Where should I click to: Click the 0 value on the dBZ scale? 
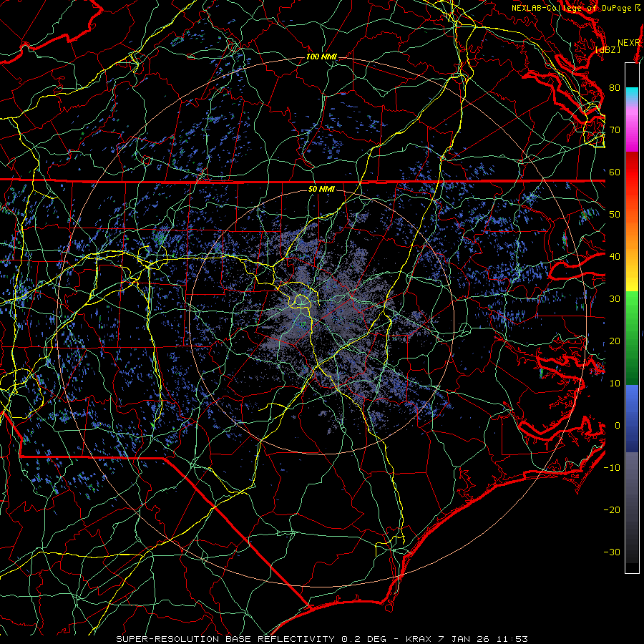click(x=618, y=426)
